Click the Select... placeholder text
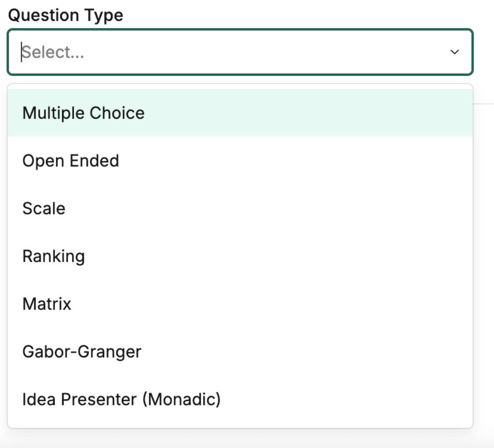 coord(53,53)
